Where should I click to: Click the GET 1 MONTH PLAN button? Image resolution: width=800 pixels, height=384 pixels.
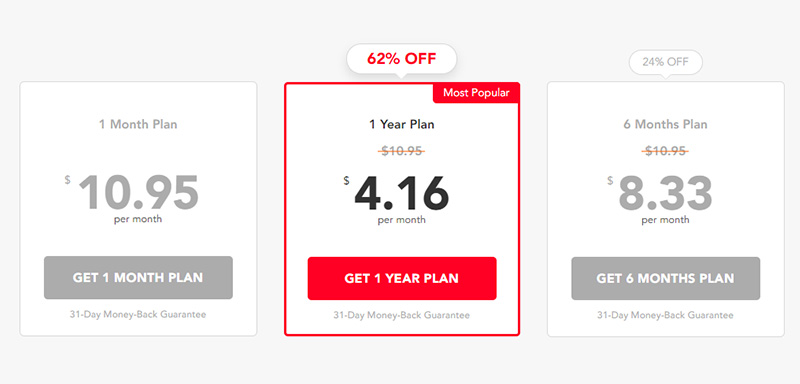pos(138,277)
